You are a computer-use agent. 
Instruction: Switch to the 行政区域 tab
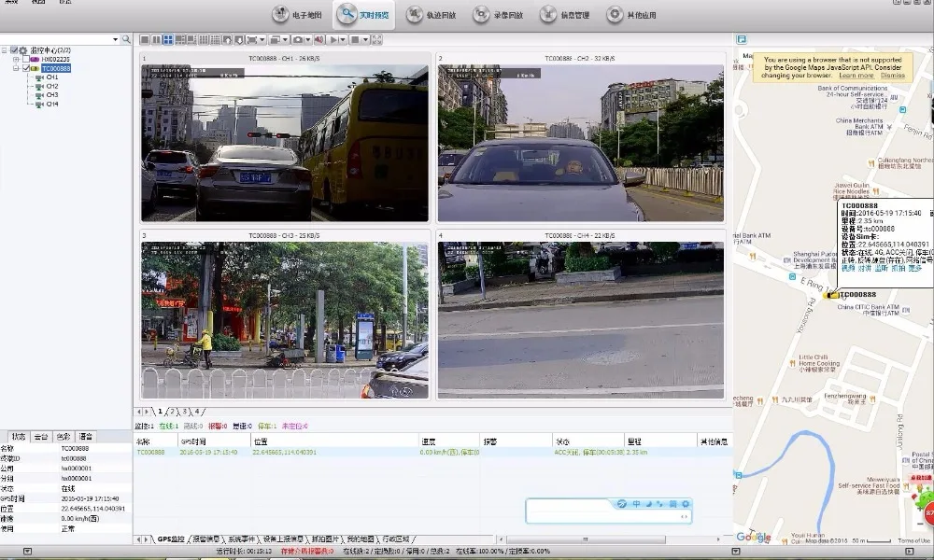click(396, 539)
